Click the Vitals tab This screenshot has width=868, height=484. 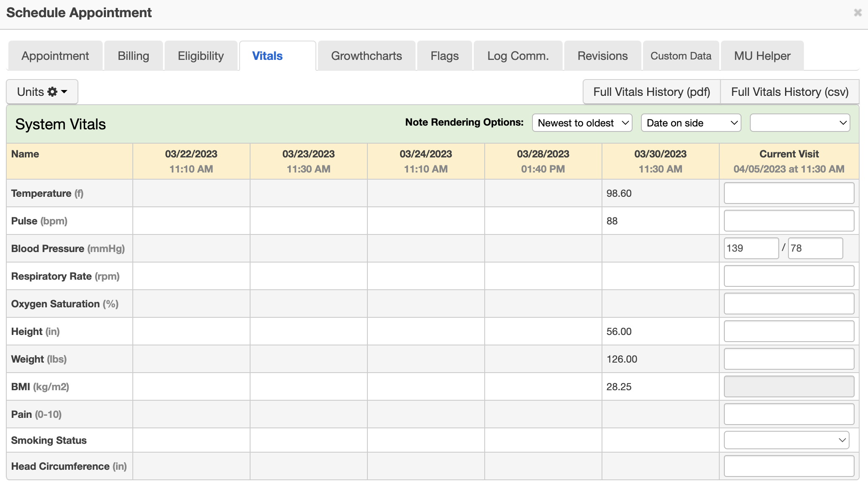click(x=267, y=55)
